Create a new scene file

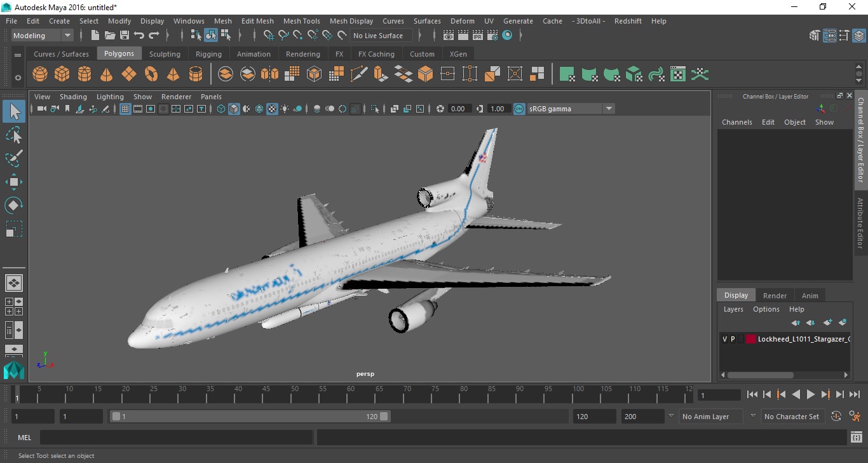(95, 36)
